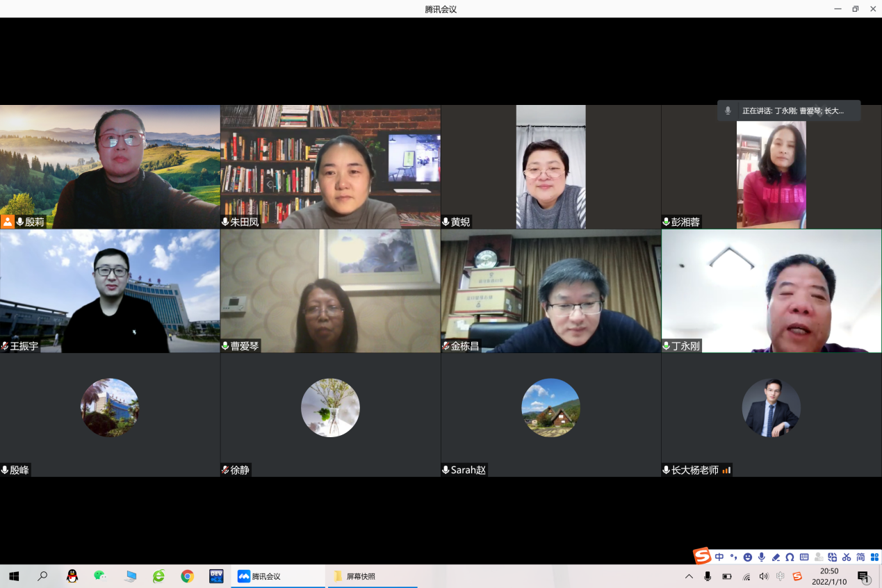This screenshot has height=588, width=882.
Task: Click the 正在讲话 speaking indicator banner
Action: point(789,111)
